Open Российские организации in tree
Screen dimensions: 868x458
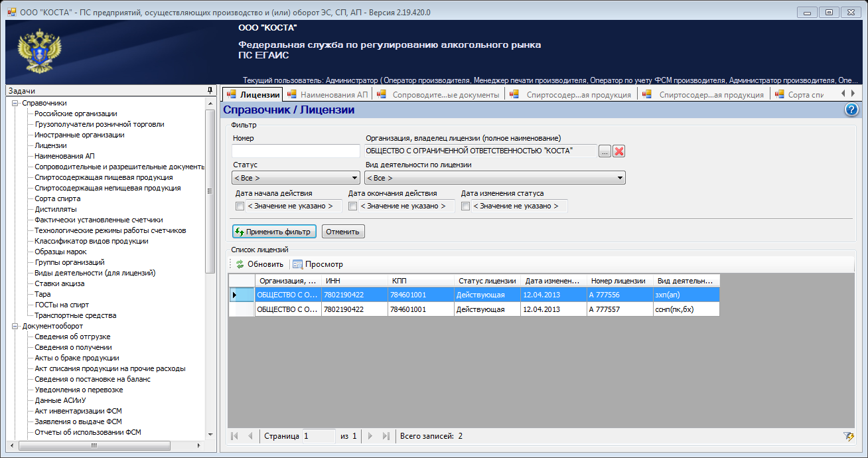pos(76,114)
